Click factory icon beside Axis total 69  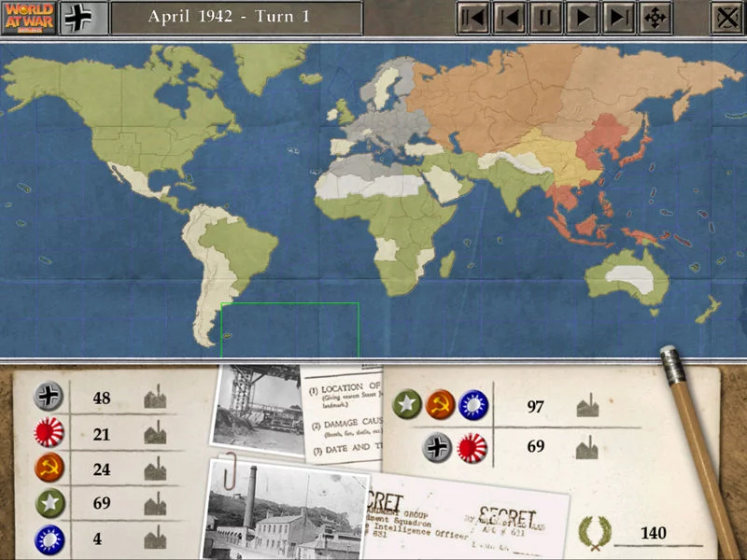[587, 447]
